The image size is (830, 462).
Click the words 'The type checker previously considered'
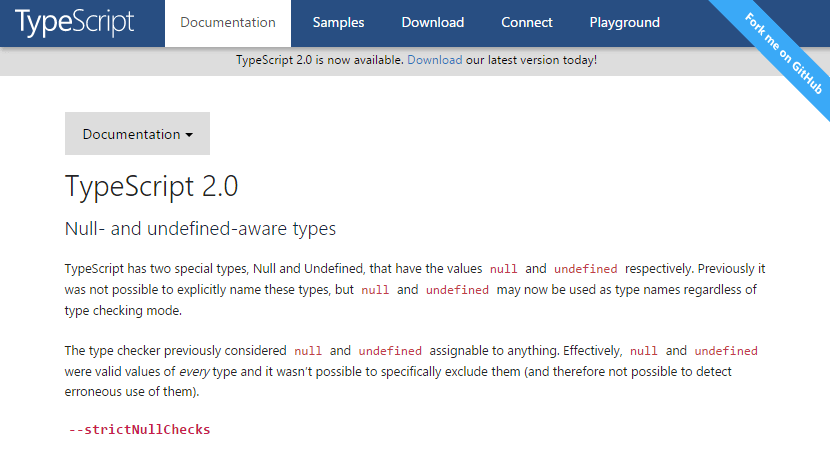point(175,351)
